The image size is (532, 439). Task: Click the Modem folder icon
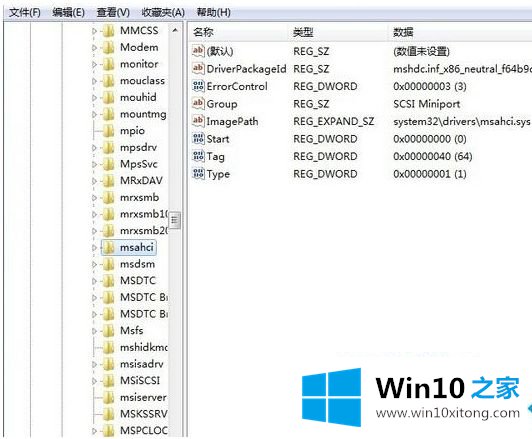pos(109,47)
